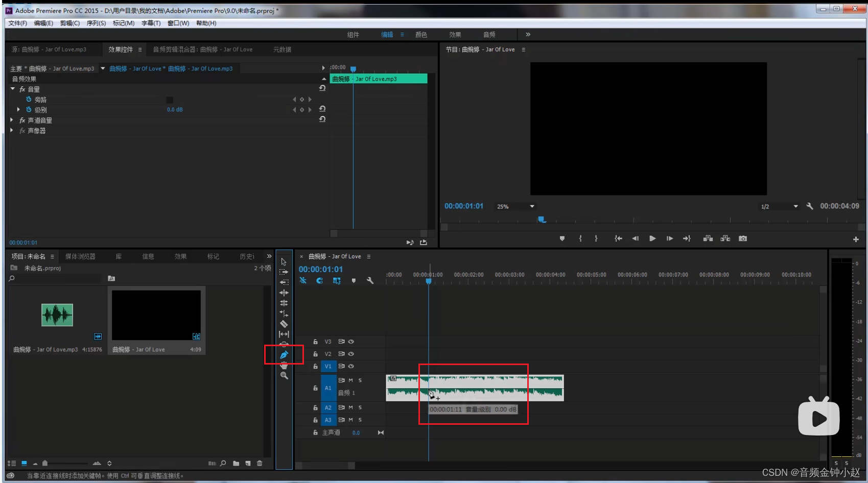The image size is (868, 483).
Task: Click new item icon in project panel
Action: pyautogui.click(x=248, y=464)
